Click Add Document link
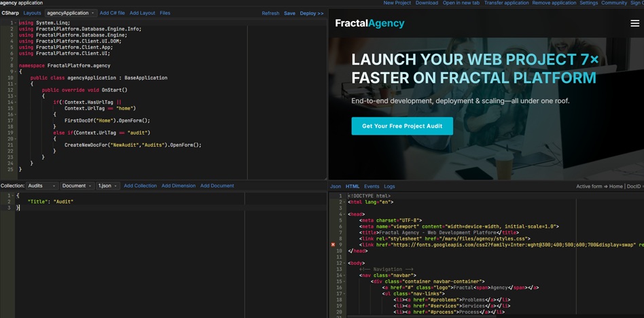 pyautogui.click(x=217, y=185)
